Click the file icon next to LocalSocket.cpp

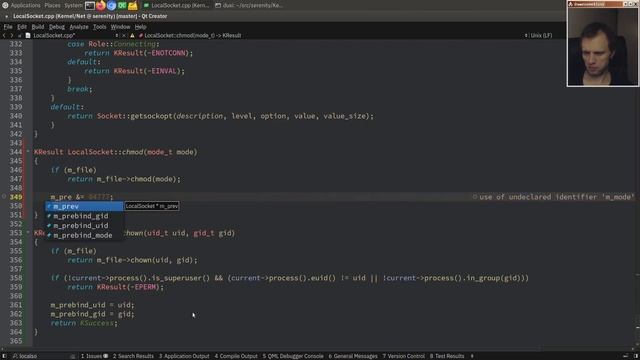[x=28, y=36]
